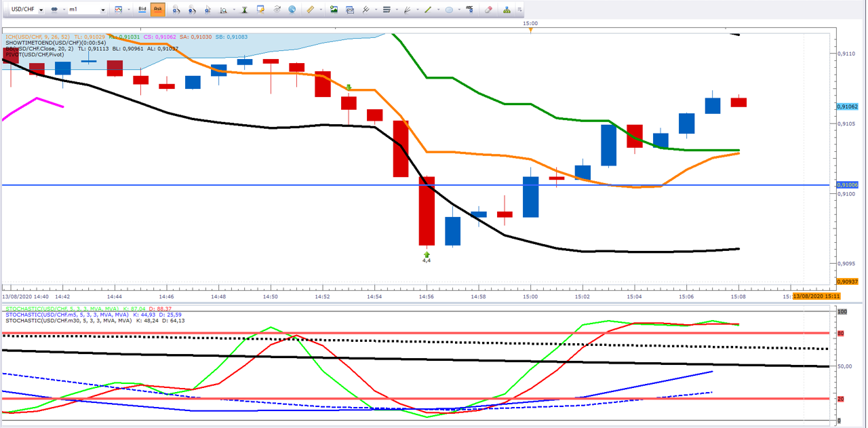Viewport: 868px width, 428px height.
Task: Click the add image icon
Action: point(334,9)
